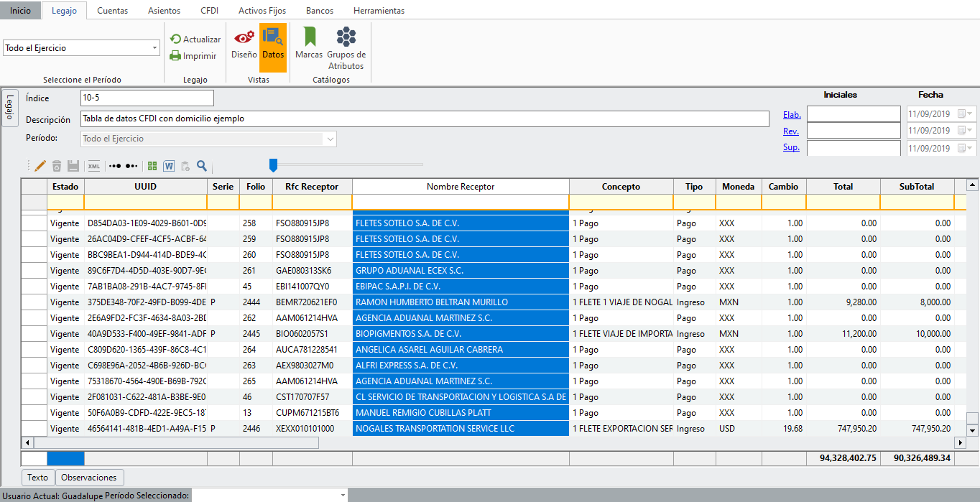Export table with the Word icon

(x=169, y=166)
